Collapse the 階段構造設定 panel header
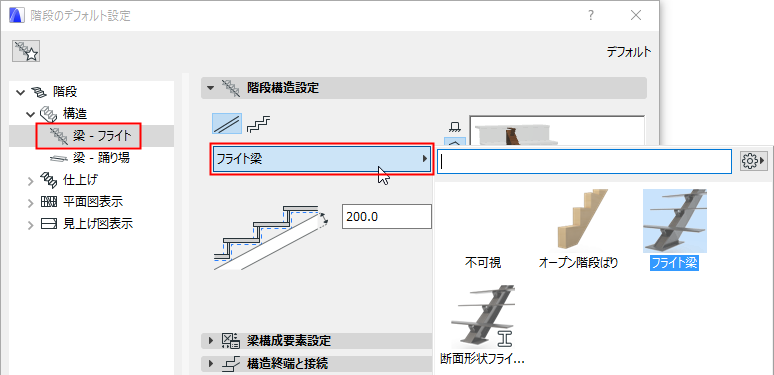Image resolution: width=774 pixels, height=375 pixels. (424, 88)
